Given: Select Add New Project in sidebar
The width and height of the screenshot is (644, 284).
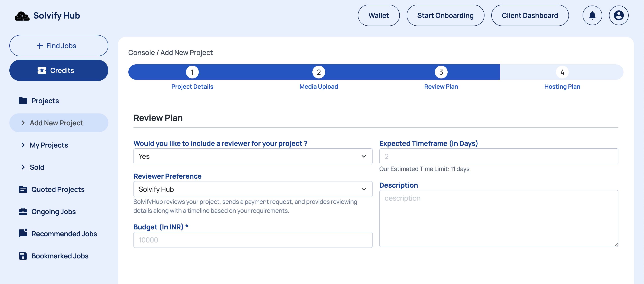Looking at the screenshot, I should (x=59, y=123).
